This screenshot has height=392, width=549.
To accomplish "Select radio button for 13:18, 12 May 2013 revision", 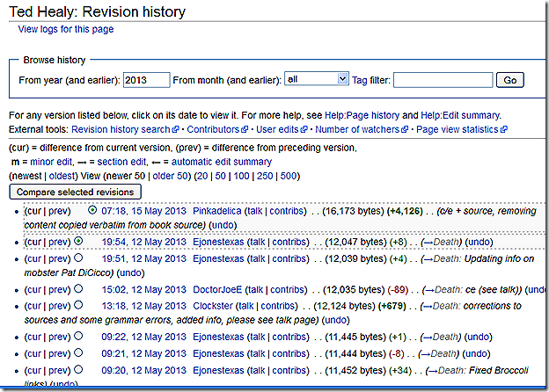I will 79,305.
